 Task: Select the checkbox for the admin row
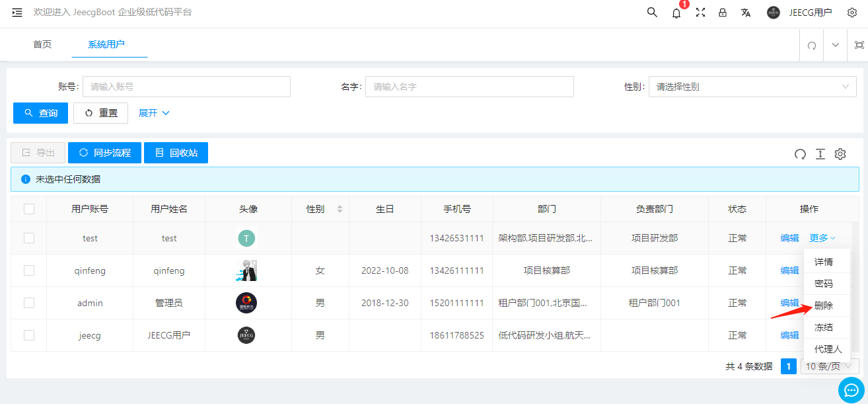(x=29, y=303)
